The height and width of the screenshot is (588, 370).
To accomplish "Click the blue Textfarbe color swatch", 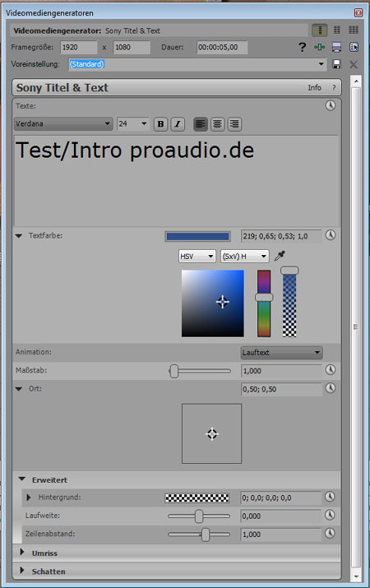I will point(197,236).
